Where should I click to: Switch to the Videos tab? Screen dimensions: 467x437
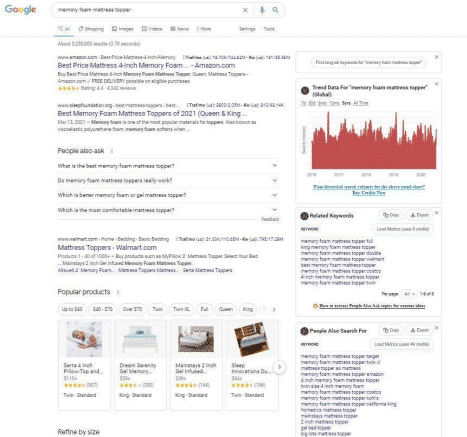152,29
